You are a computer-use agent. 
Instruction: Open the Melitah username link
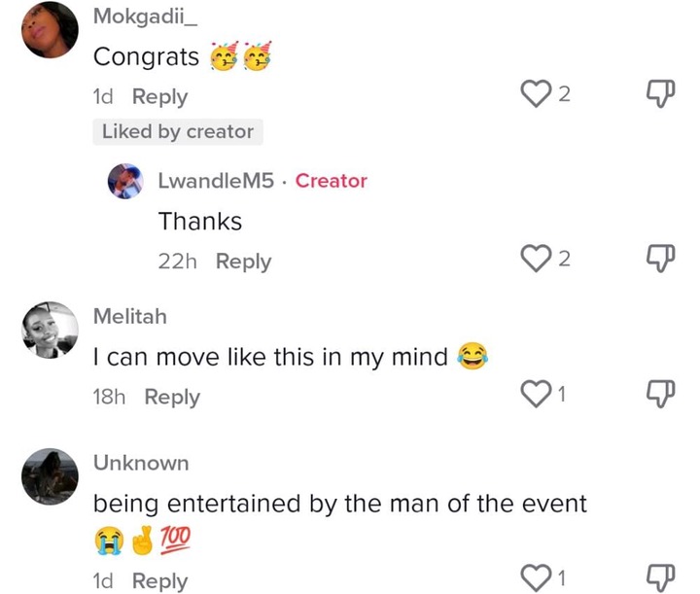[x=129, y=316]
